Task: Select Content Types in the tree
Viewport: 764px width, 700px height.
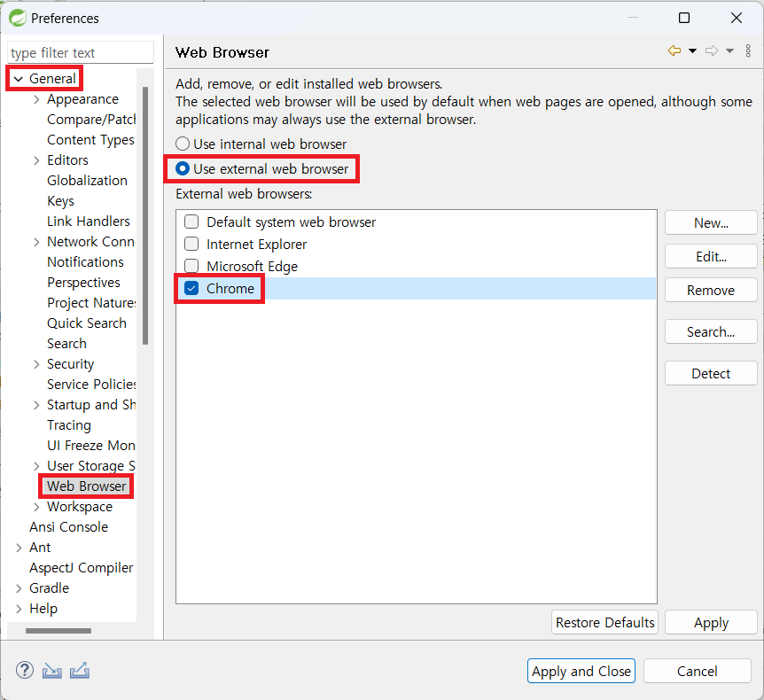Action: (90, 140)
